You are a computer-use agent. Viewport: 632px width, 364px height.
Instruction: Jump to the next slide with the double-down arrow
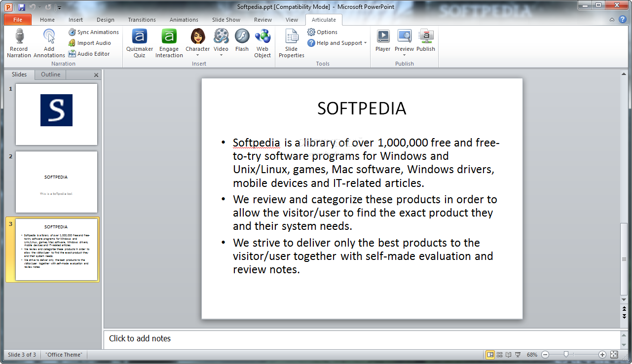[x=624, y=316]
